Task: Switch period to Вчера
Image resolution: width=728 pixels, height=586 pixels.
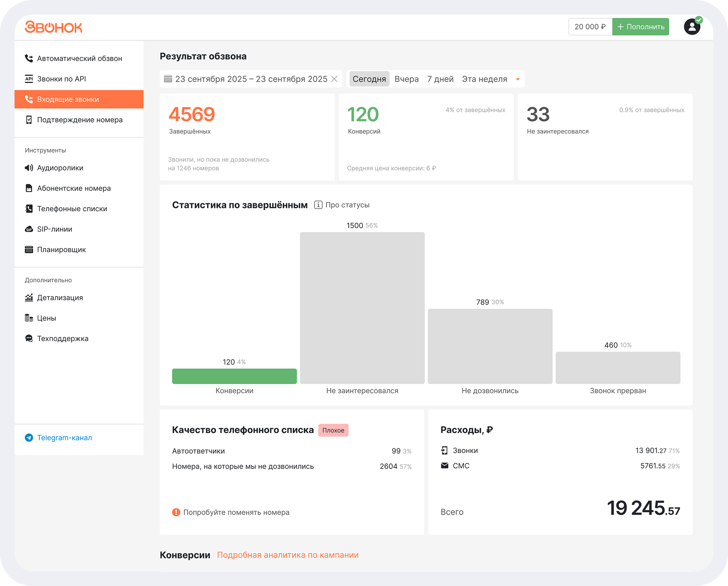Action: (407, 79)
